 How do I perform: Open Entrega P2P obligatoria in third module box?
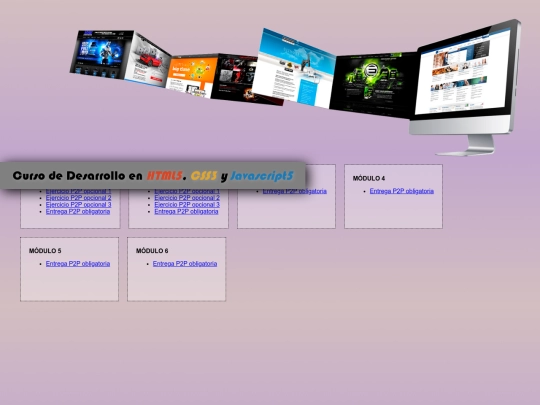tap(295, 191)
